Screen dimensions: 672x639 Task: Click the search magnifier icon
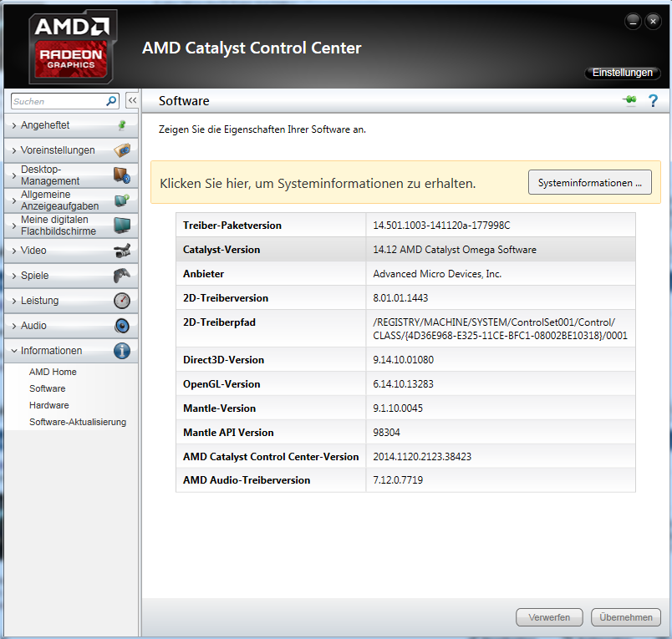(x=111, y=101)
